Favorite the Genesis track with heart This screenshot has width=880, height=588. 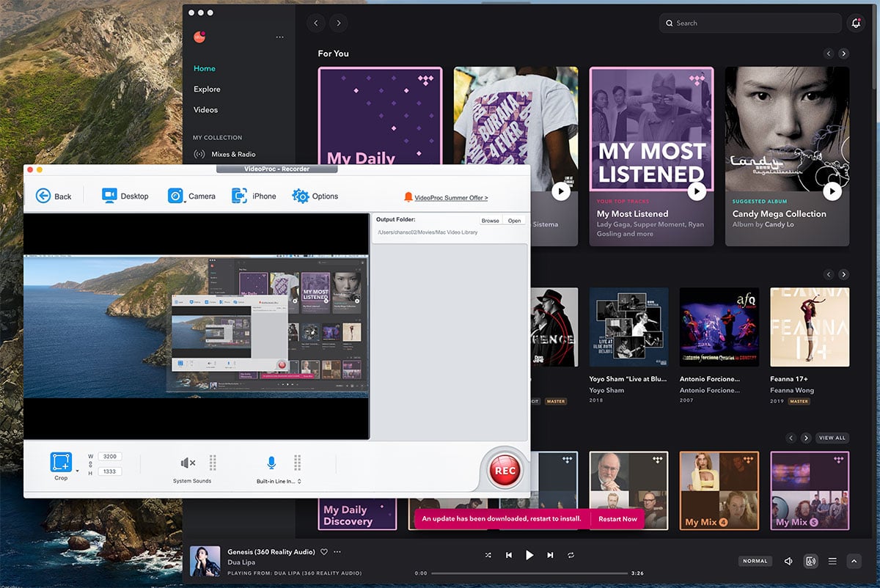pos(324,551)
